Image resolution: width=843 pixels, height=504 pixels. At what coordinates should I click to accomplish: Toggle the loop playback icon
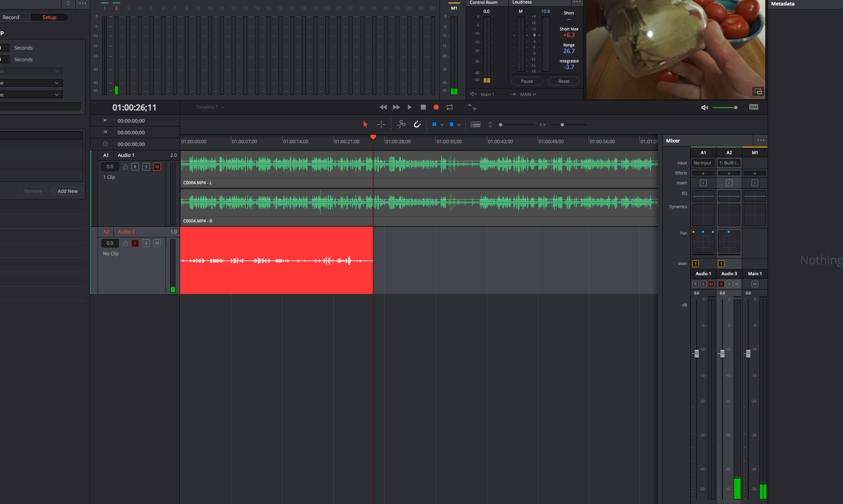pos(451,107)
